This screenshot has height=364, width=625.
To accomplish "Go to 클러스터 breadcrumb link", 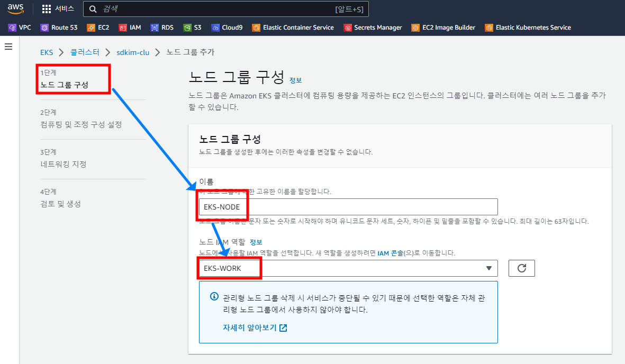I will pyautogui.click(x=85, y=52).
